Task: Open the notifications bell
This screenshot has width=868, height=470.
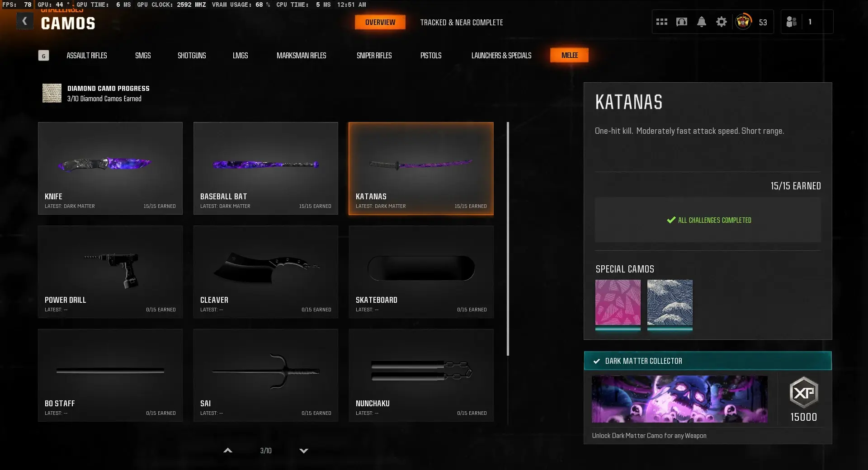Action: [701, 22]
